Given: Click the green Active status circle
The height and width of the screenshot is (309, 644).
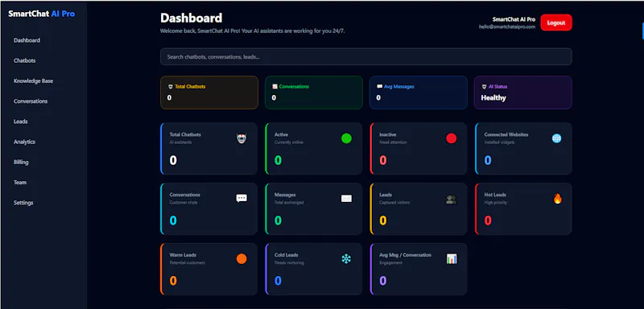Looking at the screenshot, I should tap(346, 138).
